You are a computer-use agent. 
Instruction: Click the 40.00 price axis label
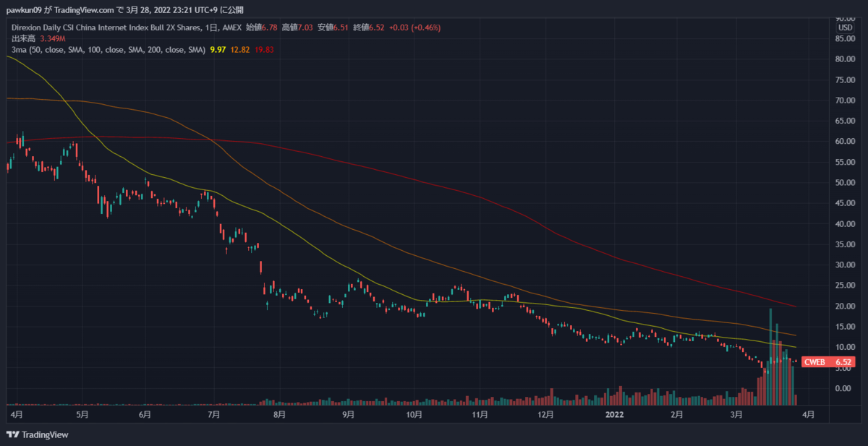[846, 224]
